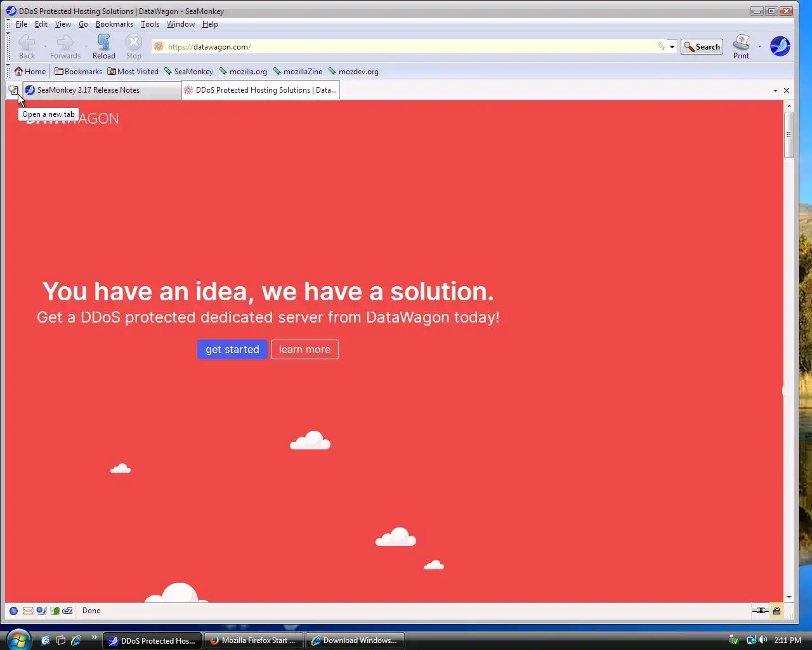Viewport: 812px width, 650px height.
Task: Open Mail & Newsgroups from status bar
Action: click(x=28, y=611)
